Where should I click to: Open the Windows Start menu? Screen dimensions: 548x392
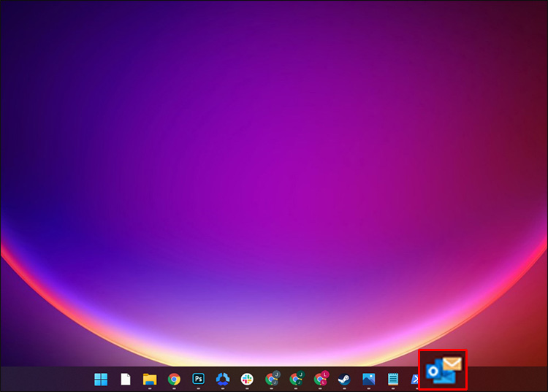tap(101, 379)
